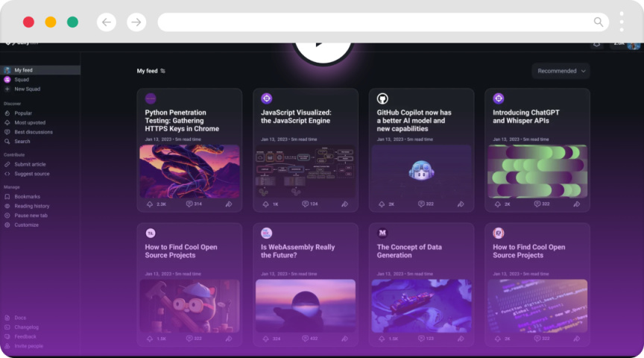
Task: Share the JavaScript Visualized post
Action: click(344, 204)
